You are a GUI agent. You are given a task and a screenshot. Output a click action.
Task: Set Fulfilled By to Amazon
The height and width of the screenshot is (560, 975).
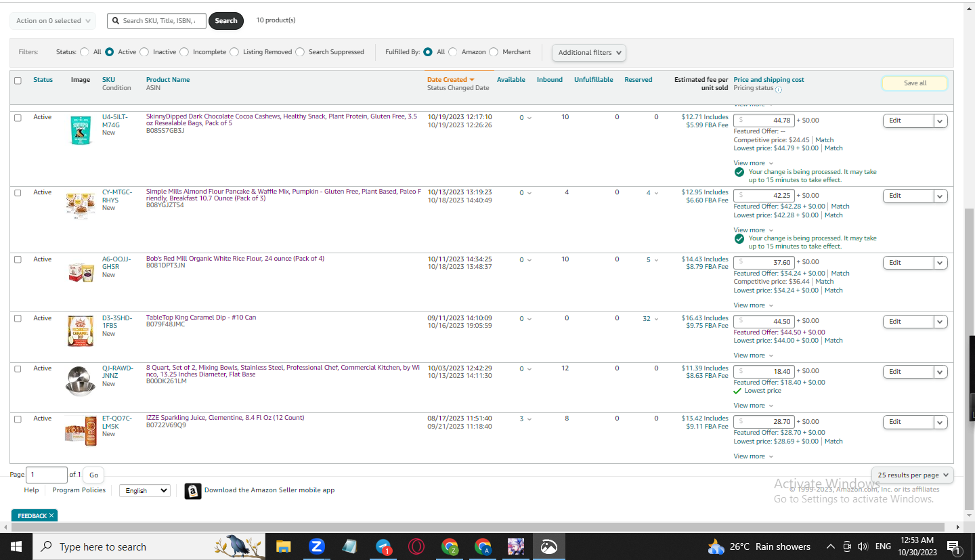[452, 52]
